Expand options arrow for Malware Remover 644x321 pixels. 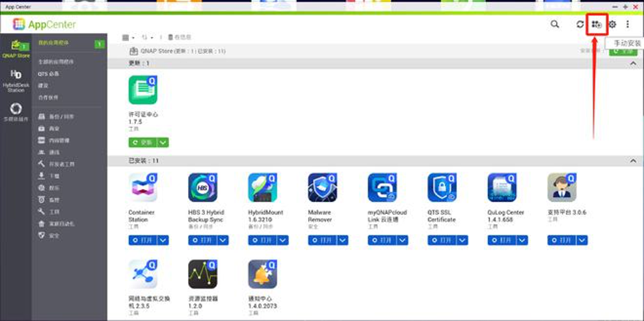click(x=343, y=240)
